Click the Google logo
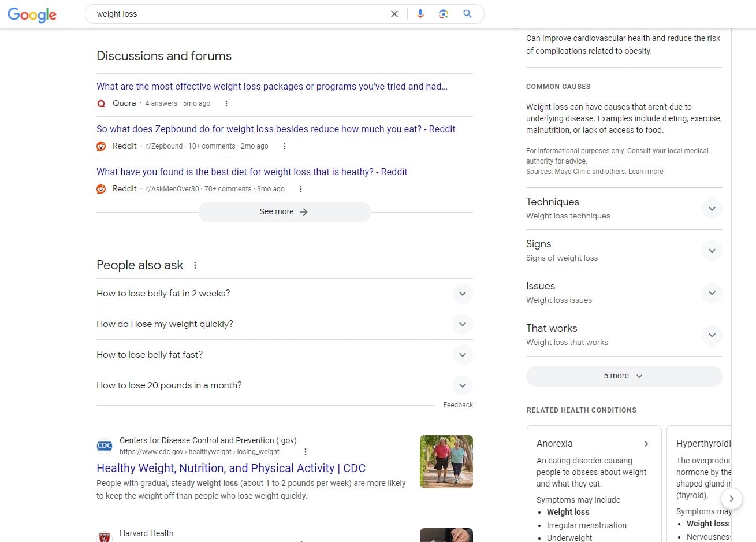This screenshot has width=756, height=542. [32, 15]
